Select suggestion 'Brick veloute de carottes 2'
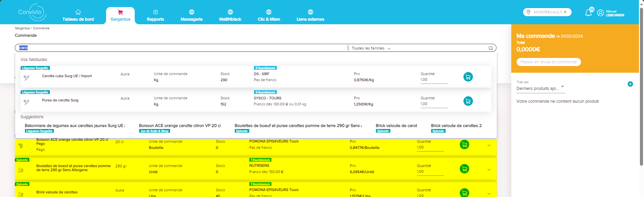Image resolution: width=644 pixels, height=197 pixels. click(x=456, y=126)
